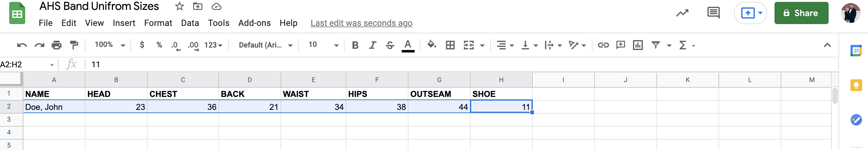
Task: Click the text color underlined A
Action: [408, 45]
